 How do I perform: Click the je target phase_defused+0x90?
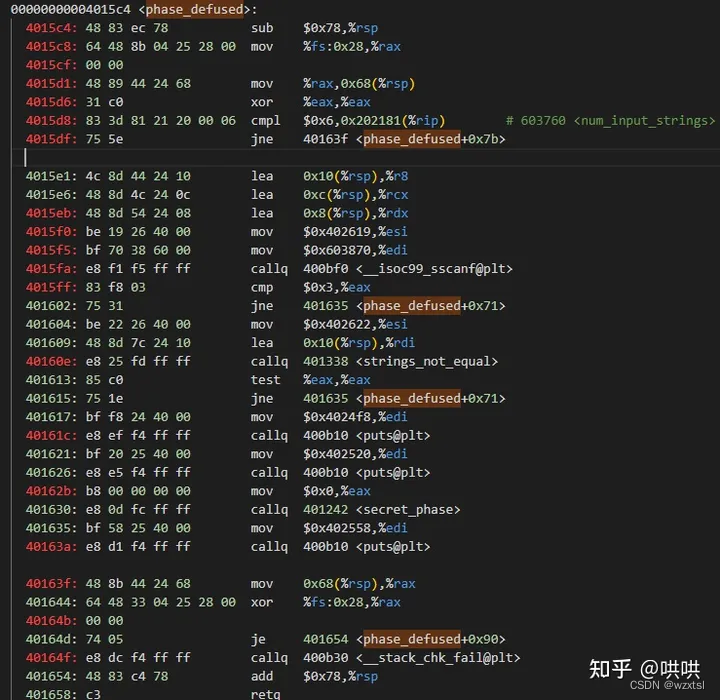point(404,639)
